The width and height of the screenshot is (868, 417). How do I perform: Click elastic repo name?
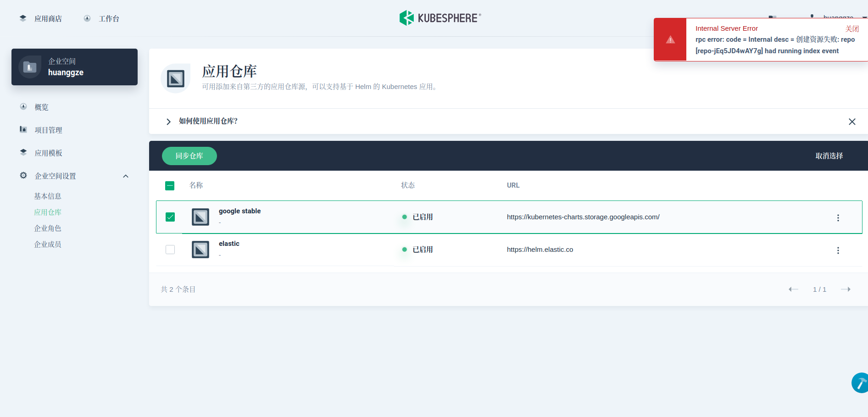[229, 244]
